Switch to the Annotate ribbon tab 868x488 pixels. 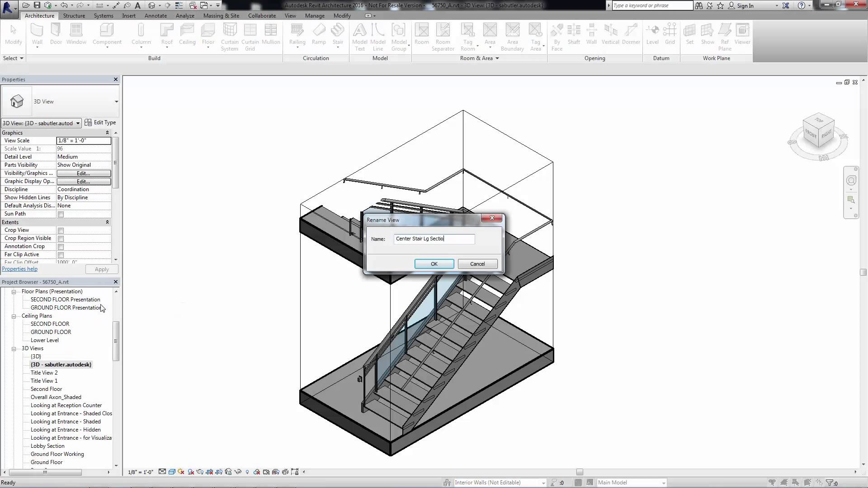(x=156, y=15)
